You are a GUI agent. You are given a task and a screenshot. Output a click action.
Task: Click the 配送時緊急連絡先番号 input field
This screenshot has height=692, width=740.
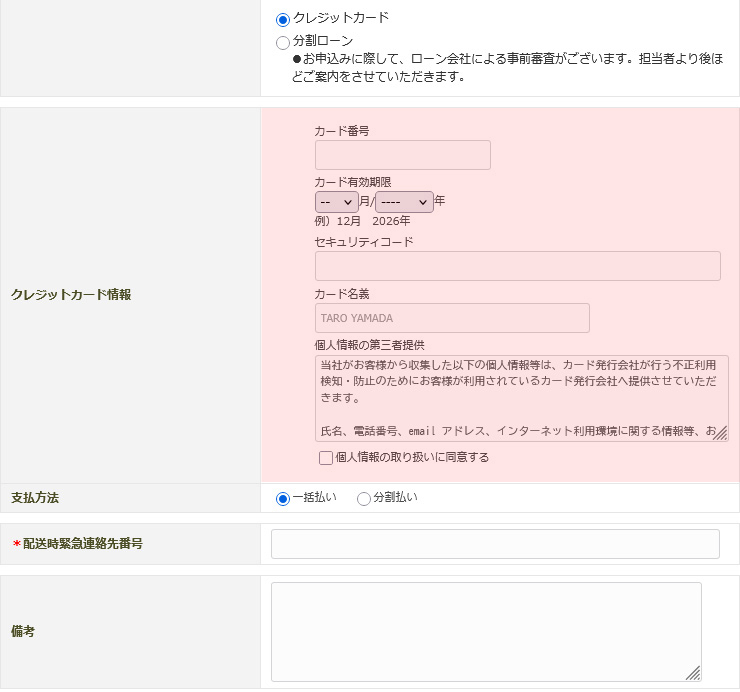click(495, 544)
